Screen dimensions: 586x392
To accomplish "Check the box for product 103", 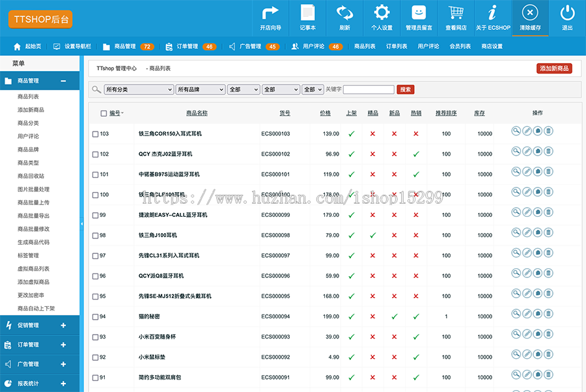I will (95, 133).
